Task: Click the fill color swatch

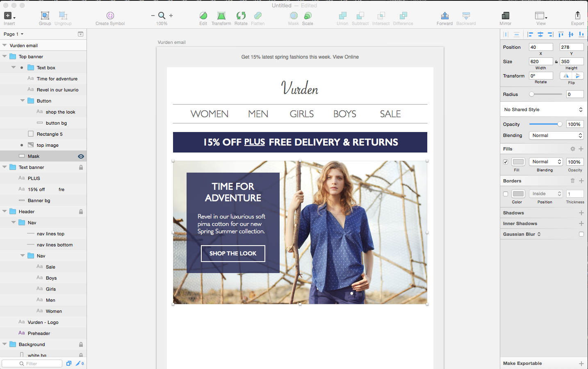Action: (518, 162)
